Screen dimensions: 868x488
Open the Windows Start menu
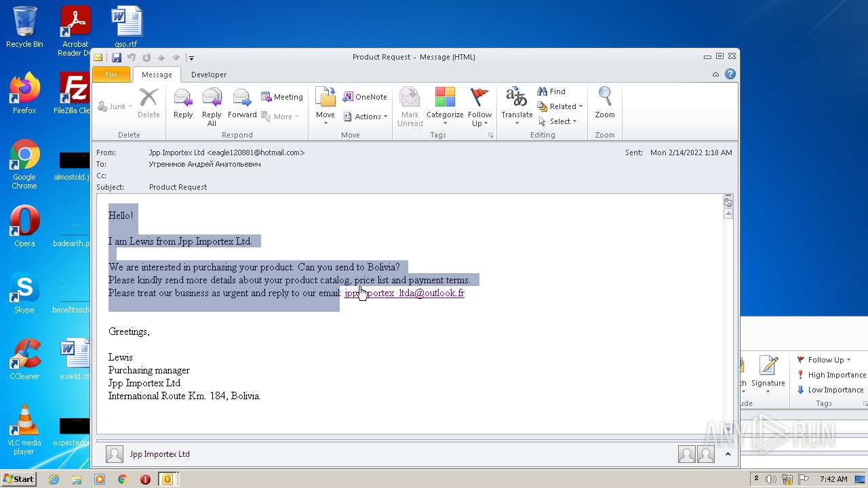[x=18, y=479]
